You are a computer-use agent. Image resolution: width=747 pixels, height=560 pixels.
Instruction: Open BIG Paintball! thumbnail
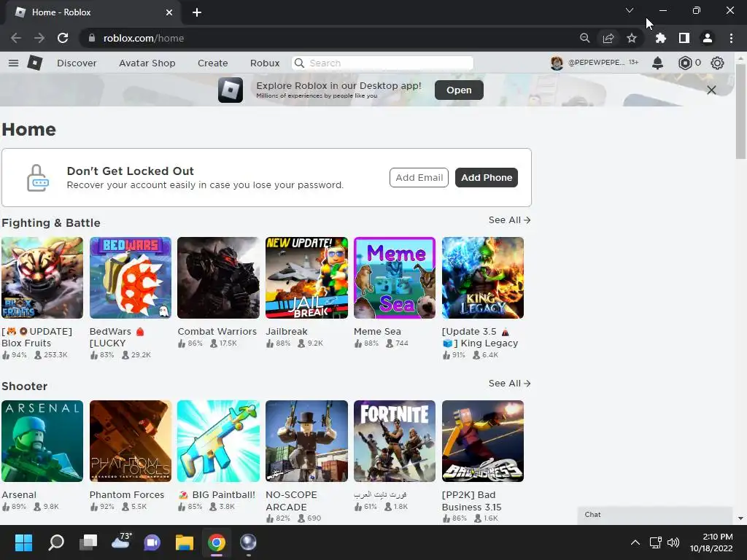(x=219, y=441)
